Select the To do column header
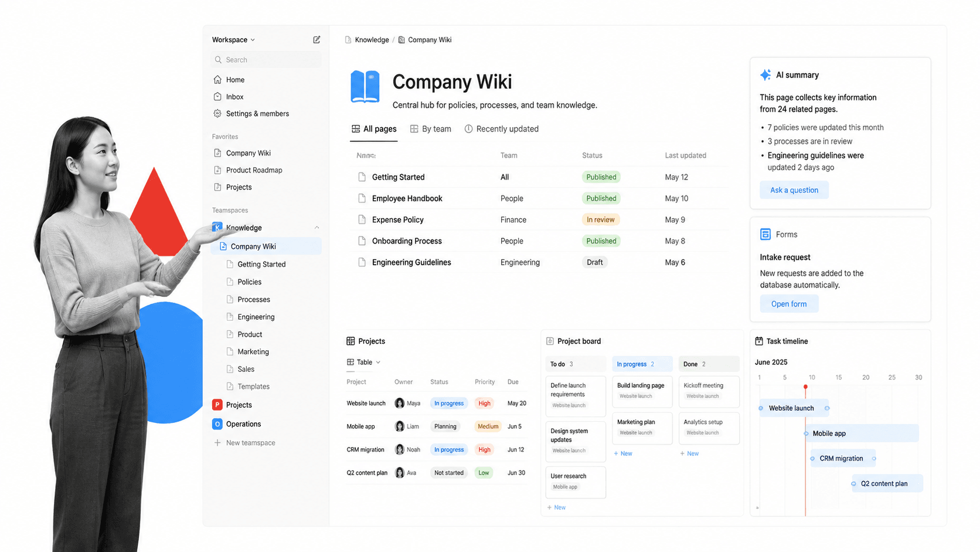 click(x=576, y=364)
